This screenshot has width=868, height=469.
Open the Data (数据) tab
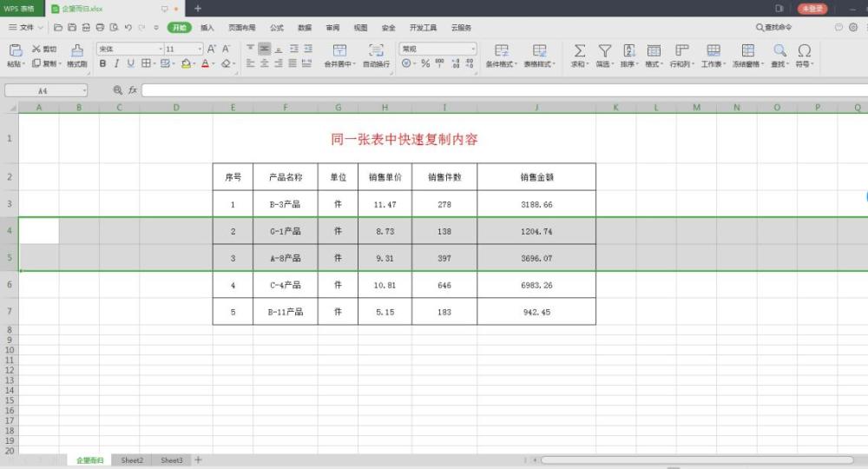click(305, 27)
